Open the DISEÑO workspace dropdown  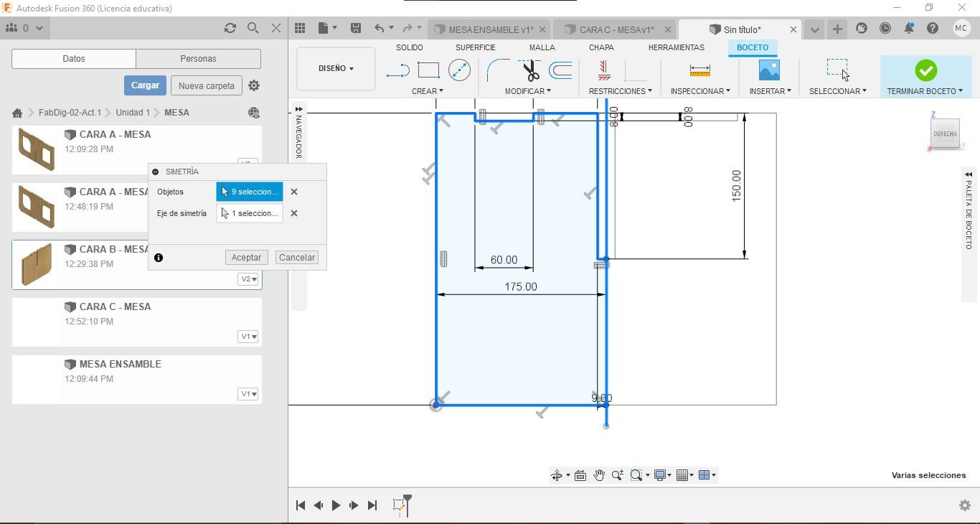(x=336, y=68)
